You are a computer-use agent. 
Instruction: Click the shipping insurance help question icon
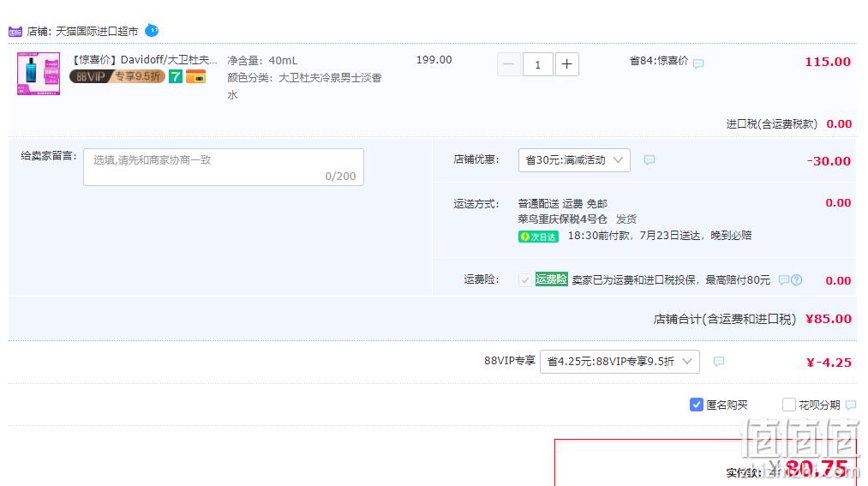tap(796, 280)
